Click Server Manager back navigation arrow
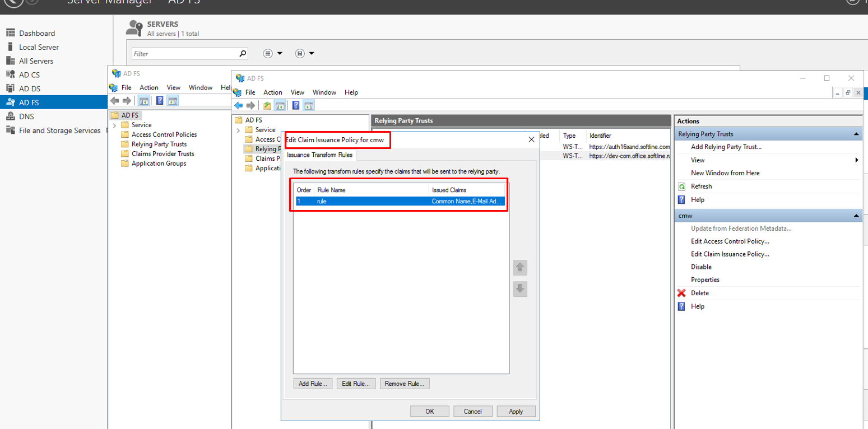Screen dimensions: 868x429 14,2
